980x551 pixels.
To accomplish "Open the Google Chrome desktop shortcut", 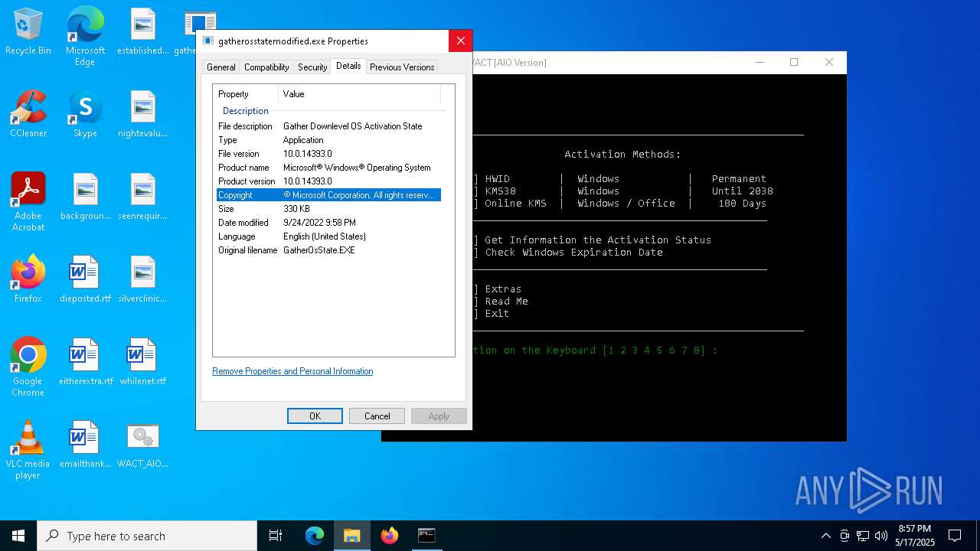I will [x=28, y=367].
